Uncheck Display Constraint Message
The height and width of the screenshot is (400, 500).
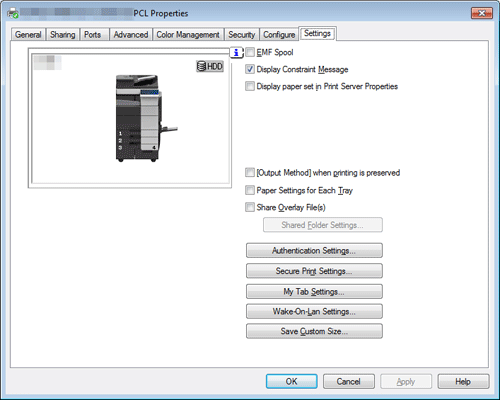point(250,69)
